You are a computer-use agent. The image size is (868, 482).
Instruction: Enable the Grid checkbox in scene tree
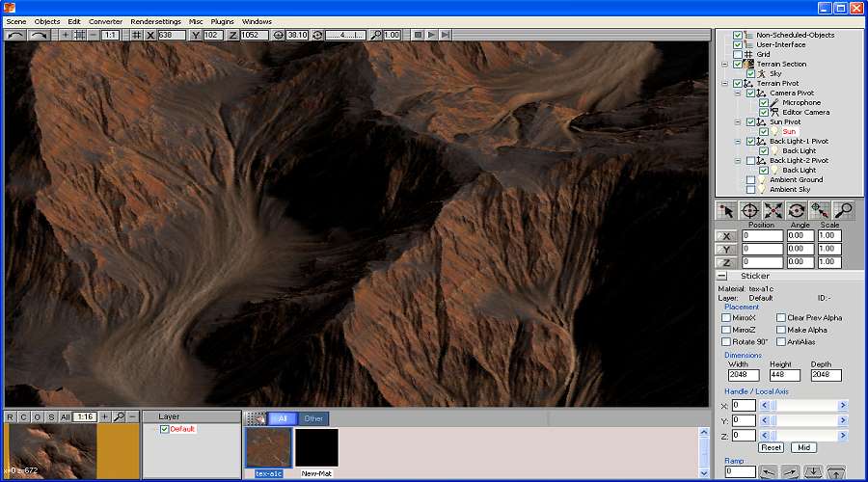(x=738, y=55)
